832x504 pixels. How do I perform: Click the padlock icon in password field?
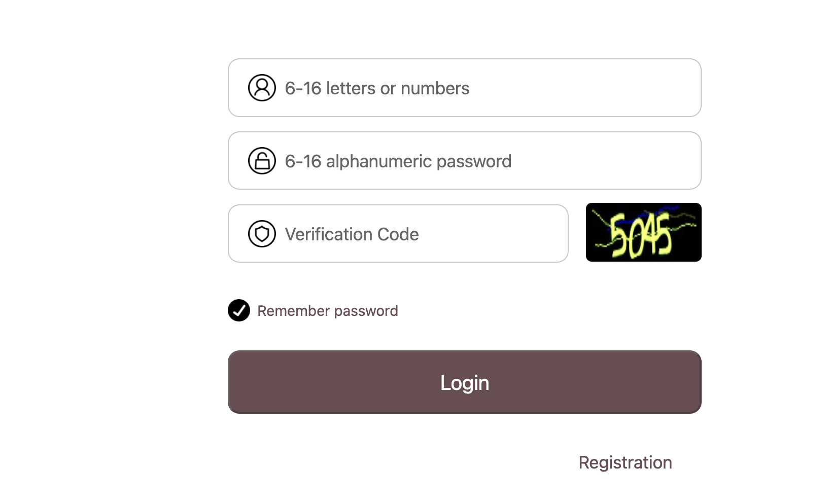tap(262, 161)
